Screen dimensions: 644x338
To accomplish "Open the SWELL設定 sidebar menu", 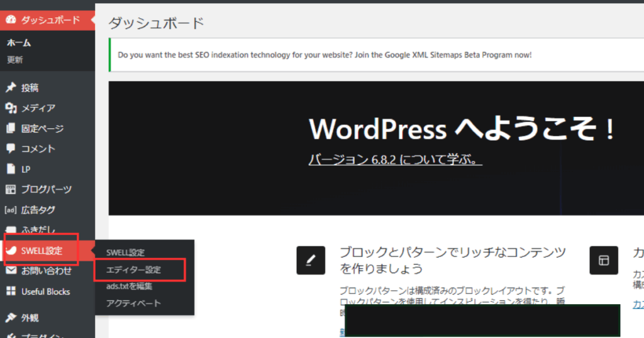I will 42,251.
